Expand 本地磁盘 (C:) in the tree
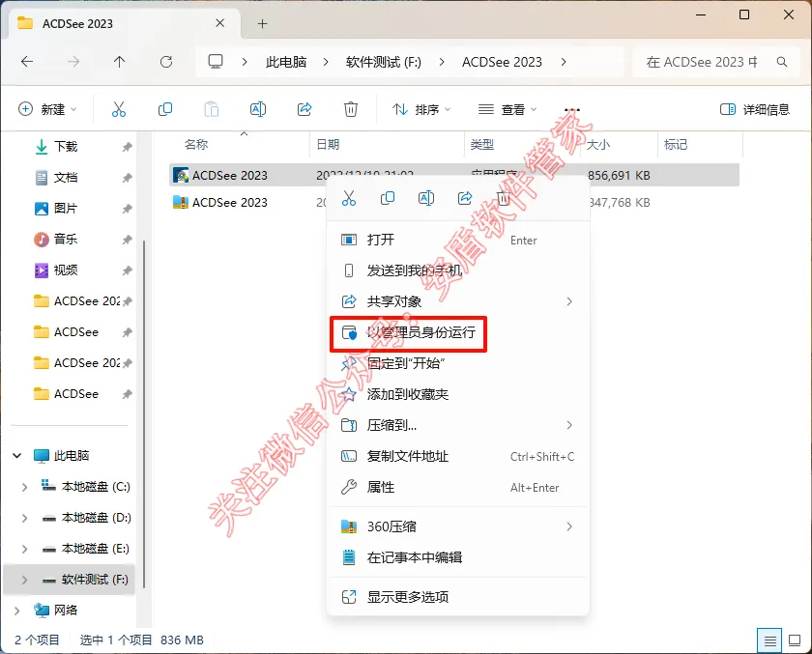Screen dimensions: 812x654 pyautogui.click(x=24, y=487)
